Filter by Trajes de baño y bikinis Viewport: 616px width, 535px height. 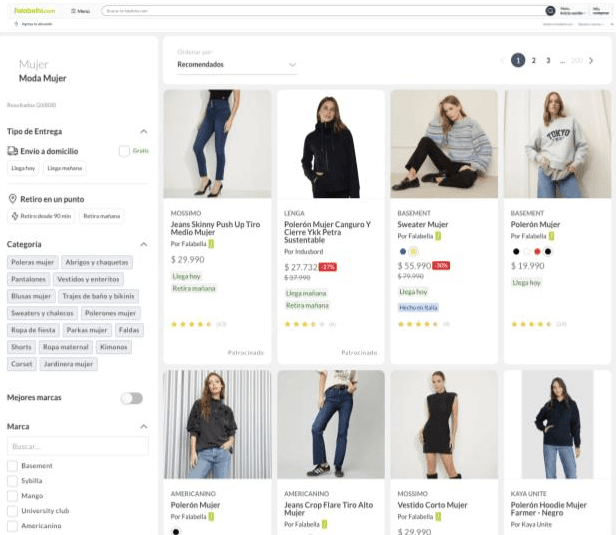click(99, 296)
